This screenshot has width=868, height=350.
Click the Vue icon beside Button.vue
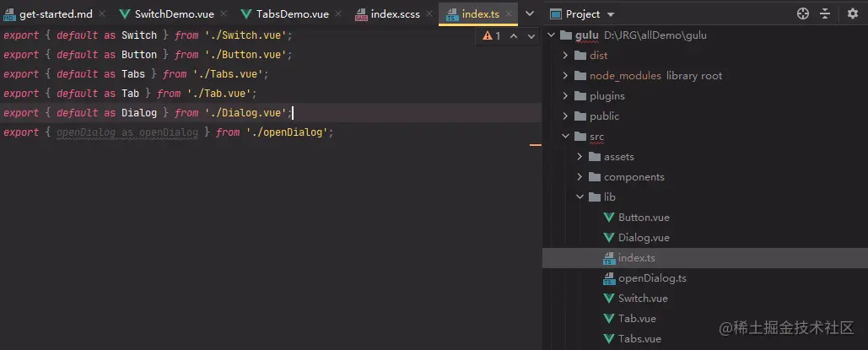610,218
